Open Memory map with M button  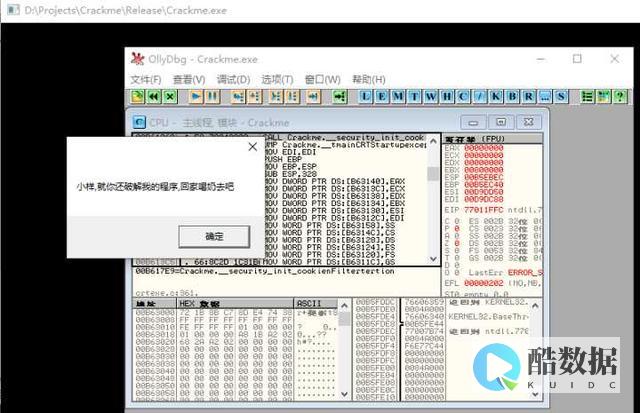pyautogui.click(x=398, y=97)
